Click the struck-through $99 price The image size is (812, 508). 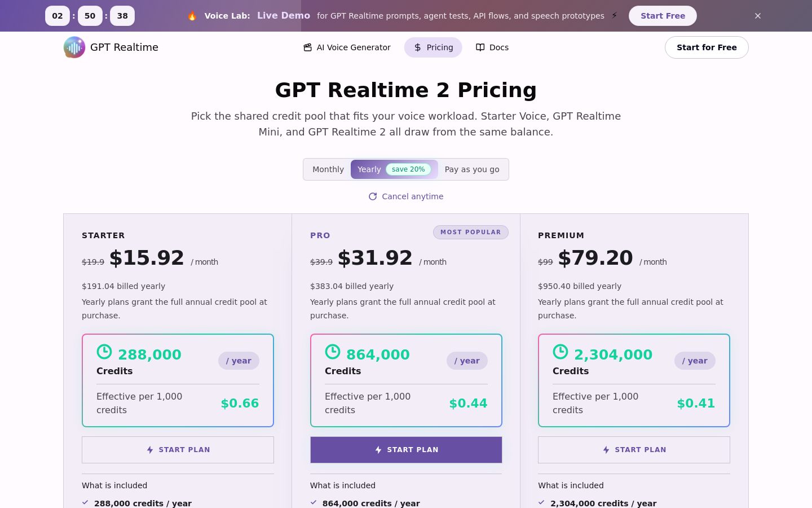click(x=545, y=262)
